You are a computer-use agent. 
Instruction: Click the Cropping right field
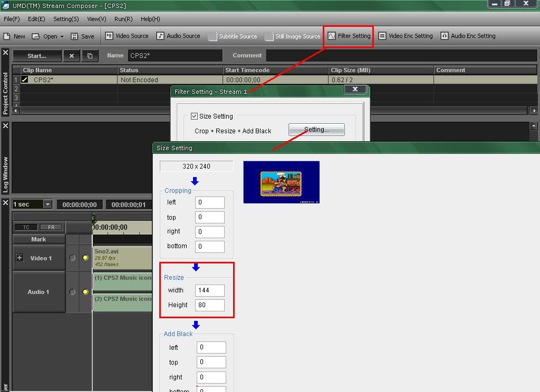point(210,232)
